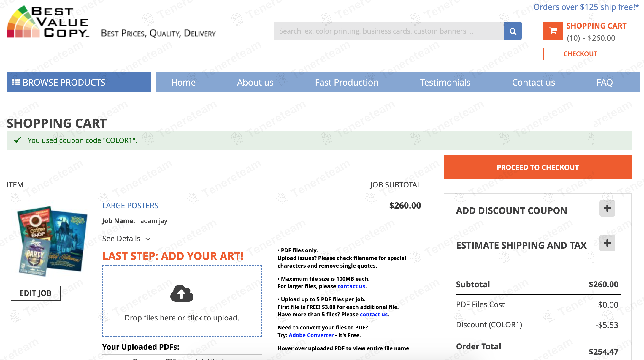Focus the product search field
Screen dimensions: 644x360
click(x=388, y=31)
